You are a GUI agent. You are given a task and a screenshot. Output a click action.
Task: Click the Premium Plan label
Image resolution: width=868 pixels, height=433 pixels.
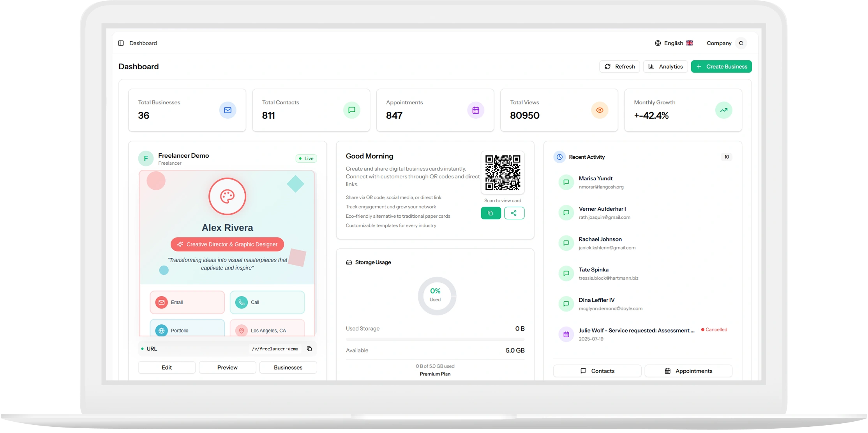tap(435, 374)
